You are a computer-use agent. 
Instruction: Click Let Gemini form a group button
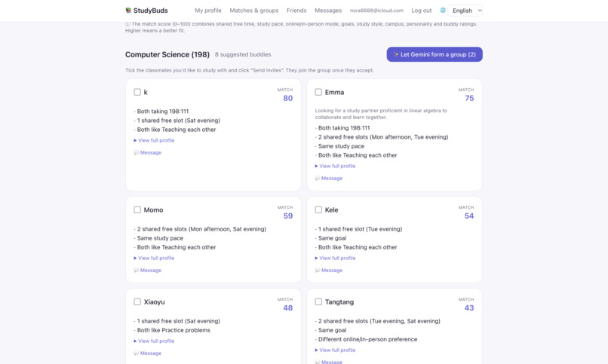coord(435,54)
